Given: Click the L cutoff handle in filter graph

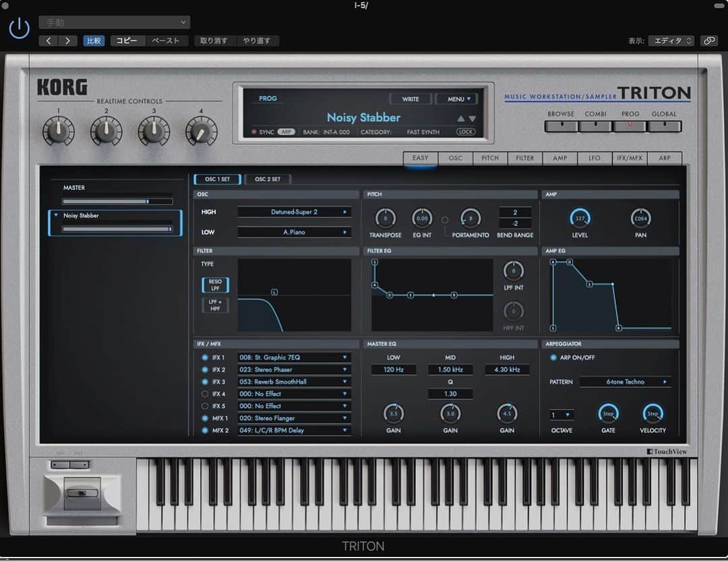Looking at the screenshot, I should tap(274, 292).
